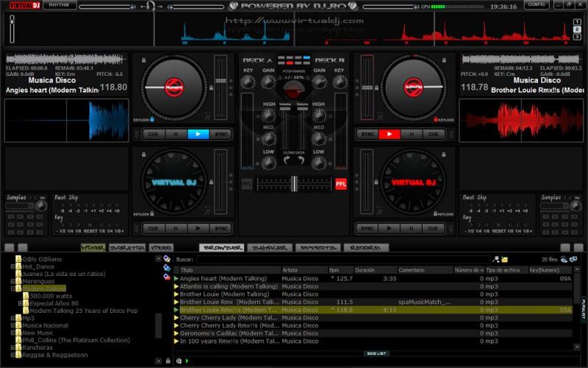Click yellow folder icon beside search field

tap(505, 259)
